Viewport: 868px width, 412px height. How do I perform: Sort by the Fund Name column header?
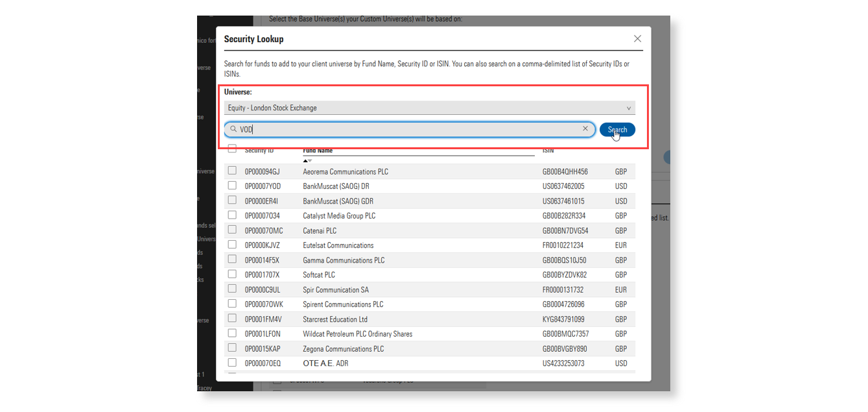(x=318, y=151)
